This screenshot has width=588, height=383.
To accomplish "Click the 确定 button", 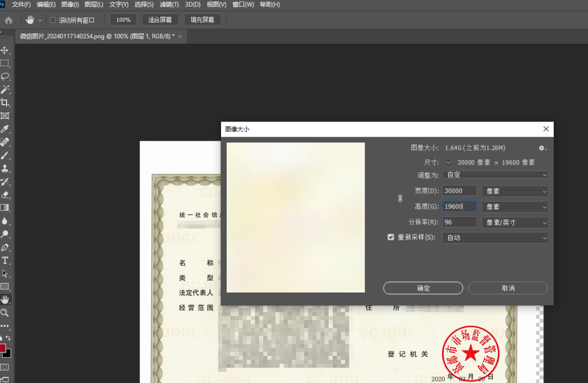I will [423, 288].
